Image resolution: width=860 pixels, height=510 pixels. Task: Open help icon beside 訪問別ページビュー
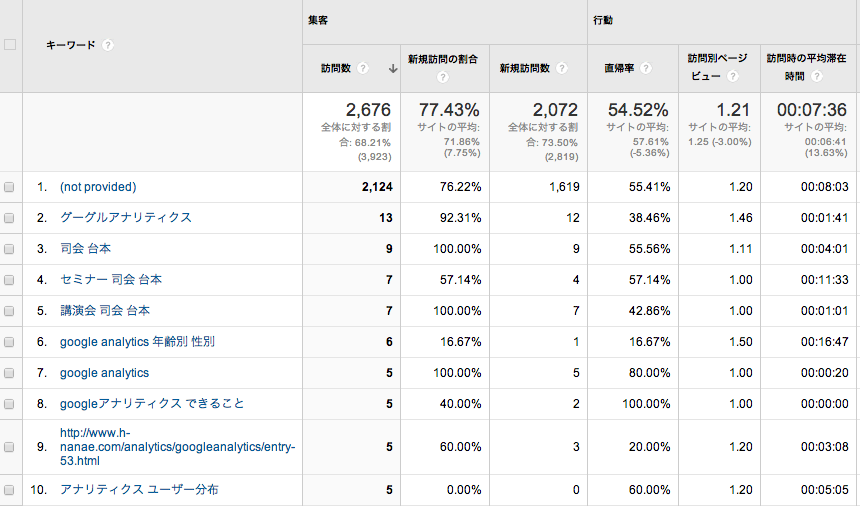[732, 76]
